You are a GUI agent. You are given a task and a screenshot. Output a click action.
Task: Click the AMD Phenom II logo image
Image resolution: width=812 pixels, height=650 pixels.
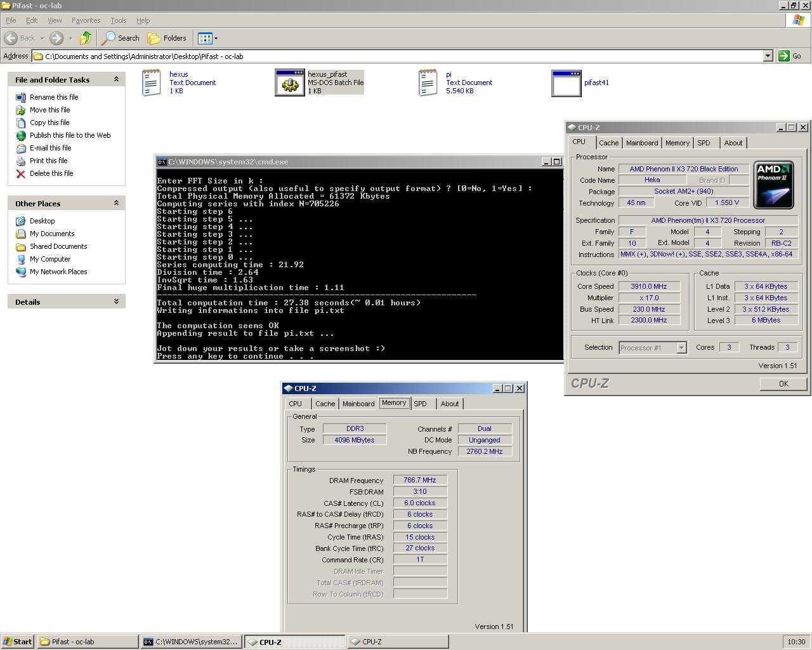pyautogui.click(x=773, y=185)
